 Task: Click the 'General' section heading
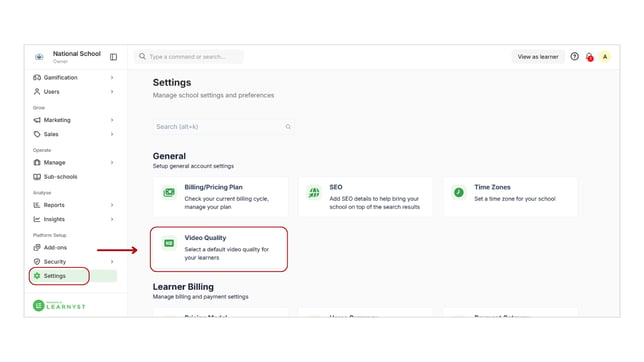point(169,156)
